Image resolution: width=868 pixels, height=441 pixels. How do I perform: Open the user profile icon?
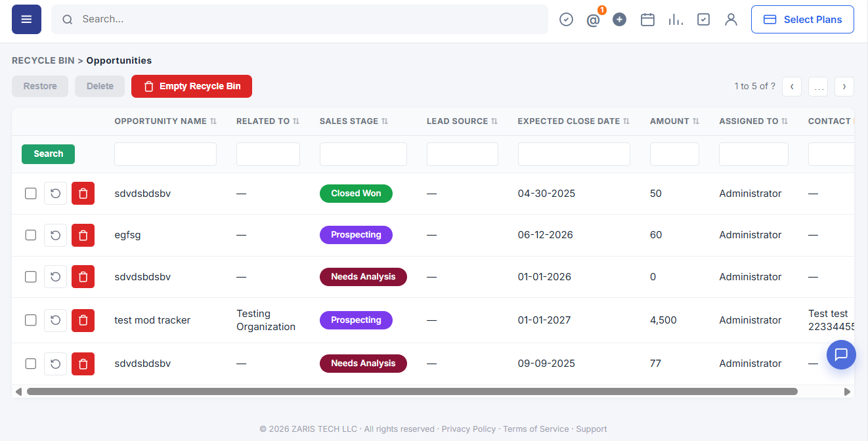coord(731,20)
